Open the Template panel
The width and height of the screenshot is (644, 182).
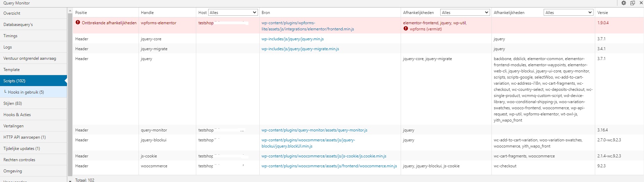[33, 69]
